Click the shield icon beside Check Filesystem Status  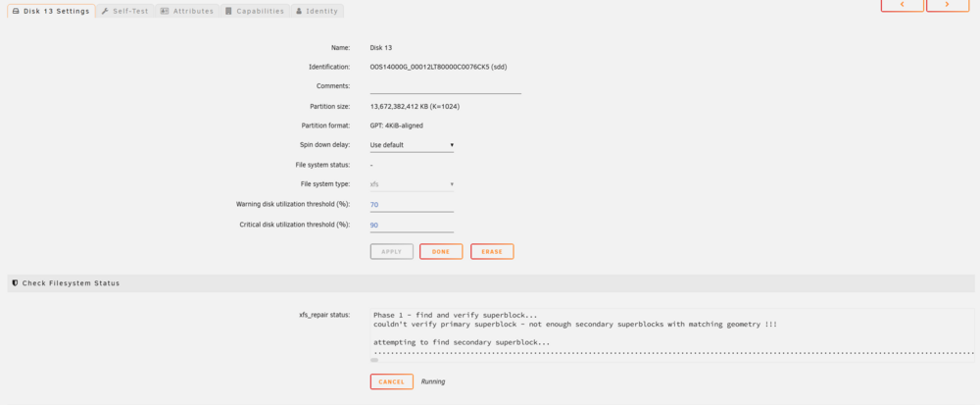tap(15, 283)
